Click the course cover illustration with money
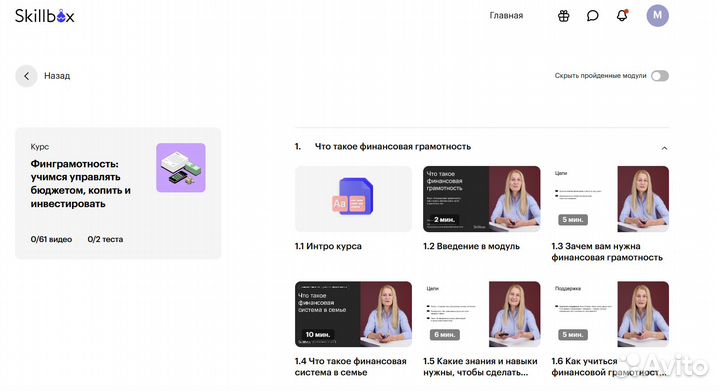 [x=181, y=168]
